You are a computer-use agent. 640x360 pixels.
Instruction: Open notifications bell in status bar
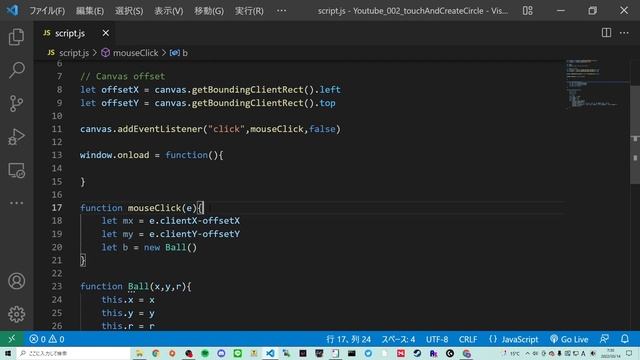tap(625, 339)
